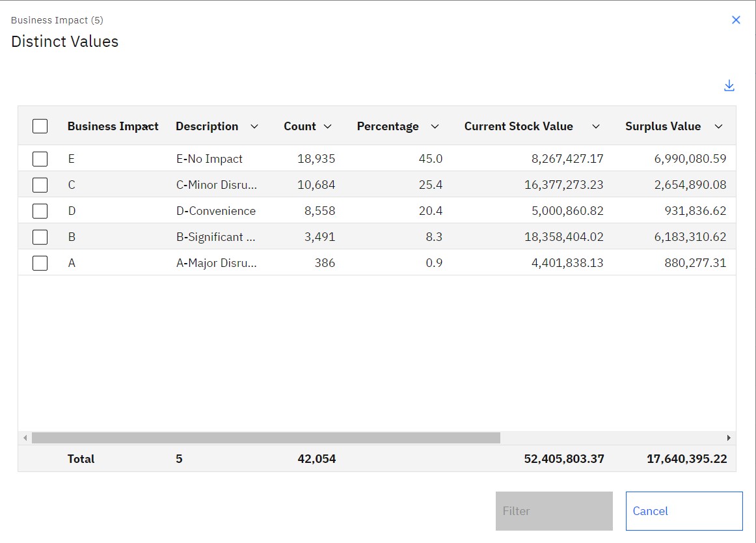Screen dimensions: 756x543
Task: Click the percentage value 8.3
Action: [x=434, y=237]
